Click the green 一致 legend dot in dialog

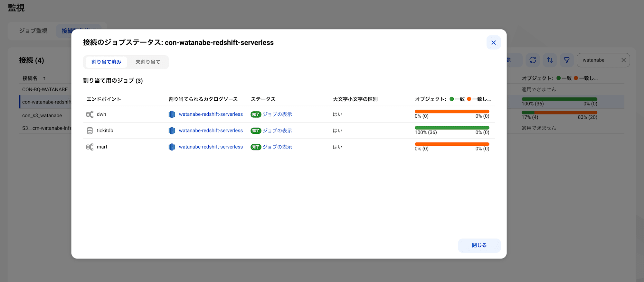pos(452,99)
